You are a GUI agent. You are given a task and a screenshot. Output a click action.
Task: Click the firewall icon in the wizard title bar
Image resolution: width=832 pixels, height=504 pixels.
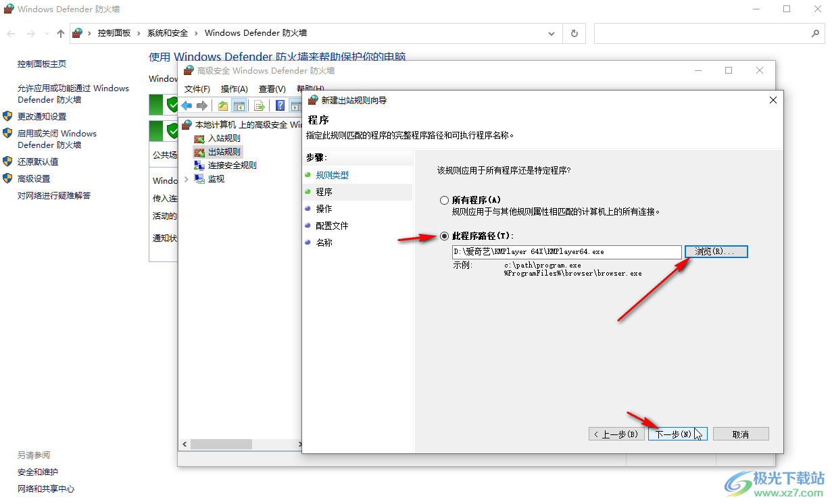(313, 100)
